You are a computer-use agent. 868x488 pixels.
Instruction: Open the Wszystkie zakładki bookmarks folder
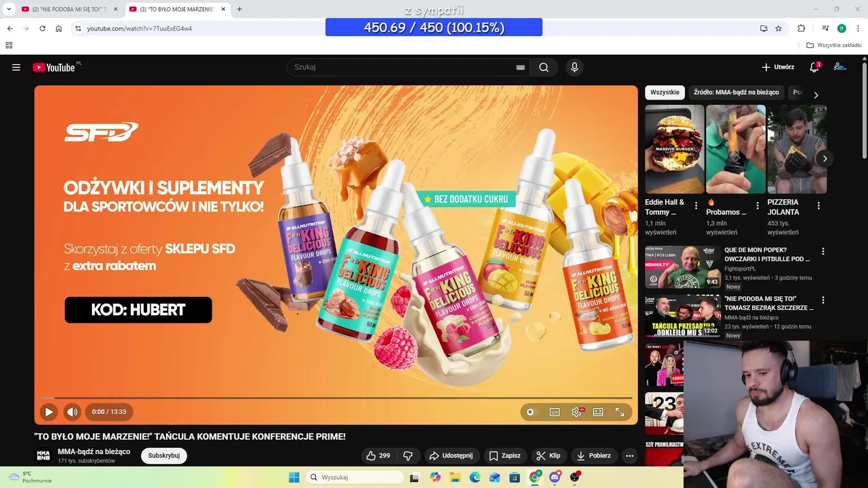point(834,45)
